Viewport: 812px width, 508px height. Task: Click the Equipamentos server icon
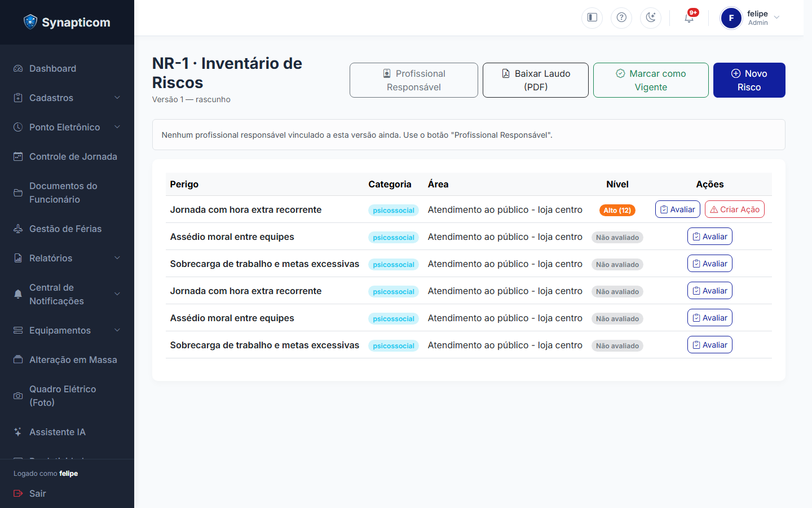(x=18, y=330)
